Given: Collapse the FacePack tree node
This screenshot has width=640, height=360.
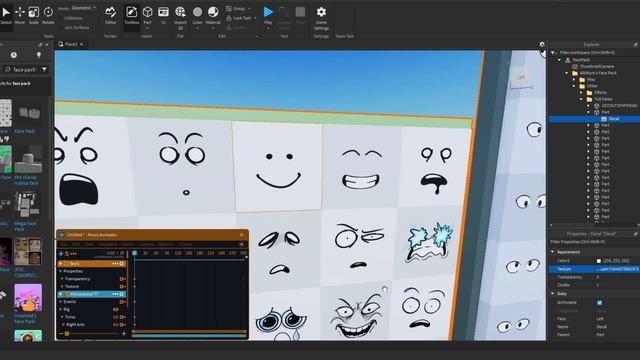Looking at the screenshot, I should point(560,60).
